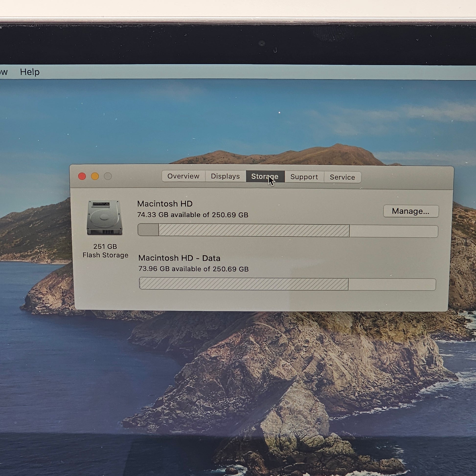
Task: Switch to the Overview tab
Action: click(183, 176)
